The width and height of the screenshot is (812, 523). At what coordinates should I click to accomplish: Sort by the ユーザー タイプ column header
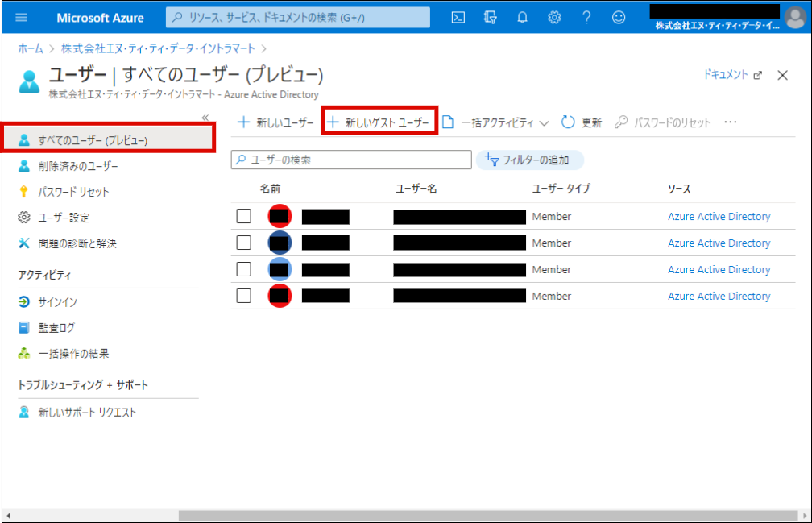click(x=561, y=189)
